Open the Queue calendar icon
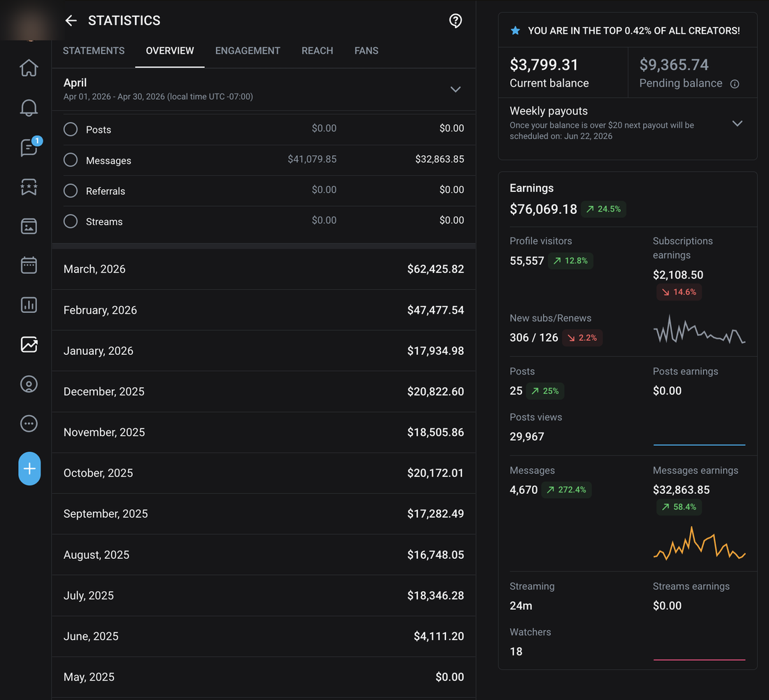 (29, 265)
